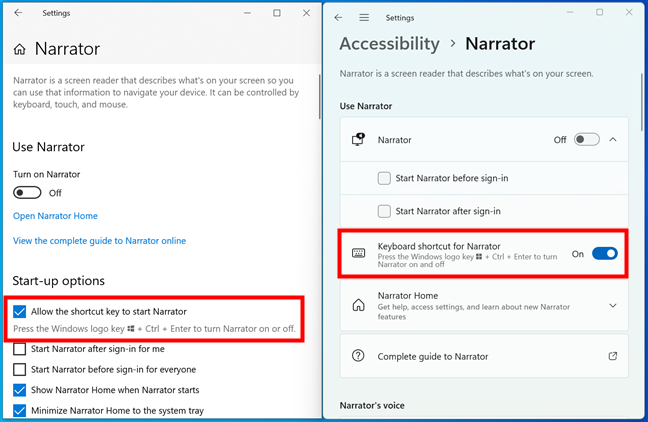Click the Start-up options heading
Viewport: 648px width, 422px height.
tap(58, 281)
